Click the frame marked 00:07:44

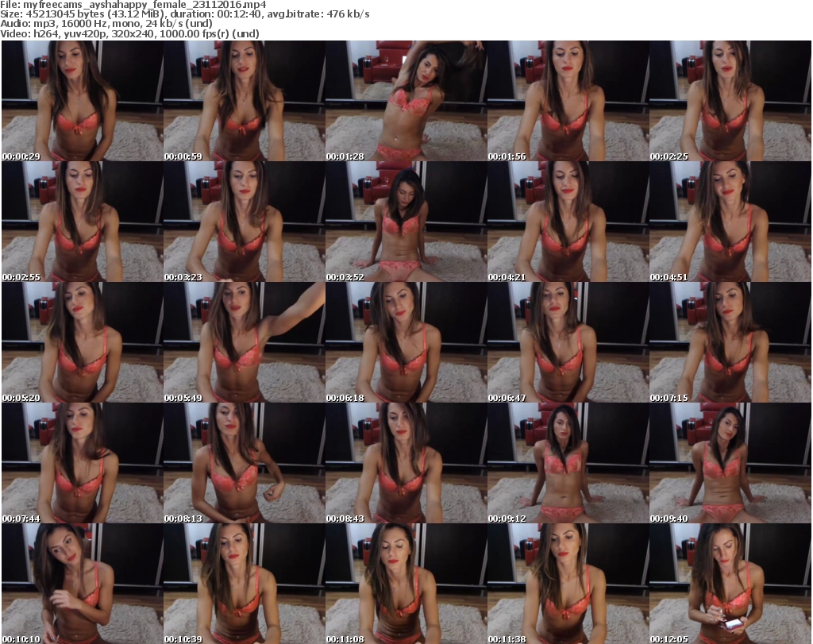pos(83,464)
